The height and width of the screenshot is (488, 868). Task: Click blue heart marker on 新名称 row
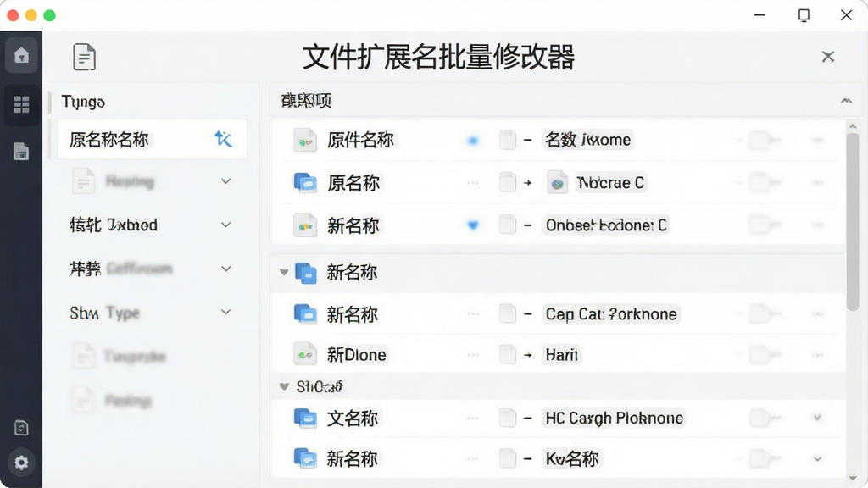(473, 225)
